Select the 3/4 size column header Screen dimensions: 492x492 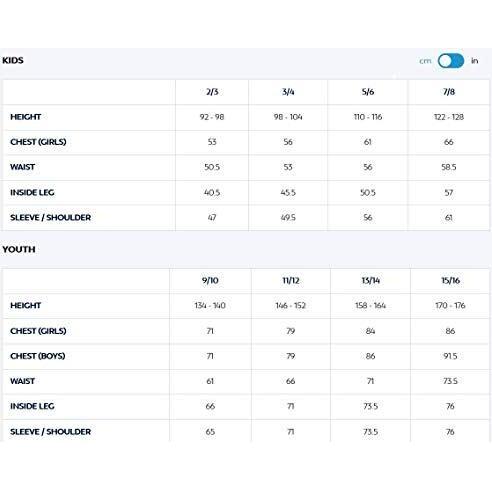tap(288, 92)
